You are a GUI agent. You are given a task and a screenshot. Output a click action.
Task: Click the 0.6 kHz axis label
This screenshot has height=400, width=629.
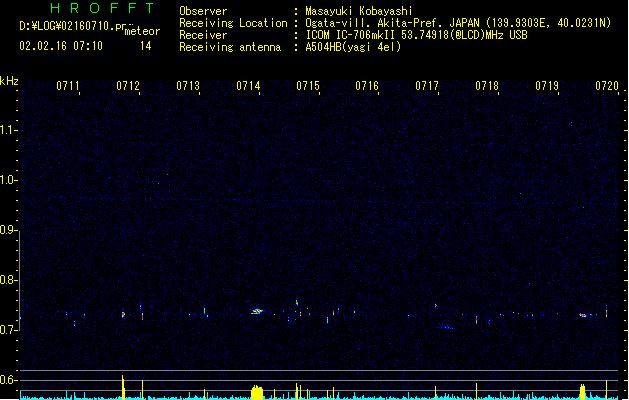click(x=8, y=380)
